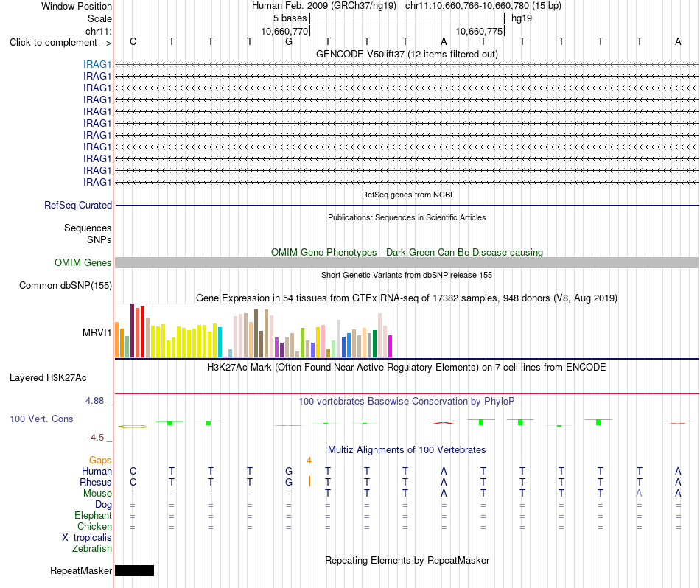
Task: Click base C in the Rhesus alignment row
Action: pyautogui.click(x=133, y=483)
